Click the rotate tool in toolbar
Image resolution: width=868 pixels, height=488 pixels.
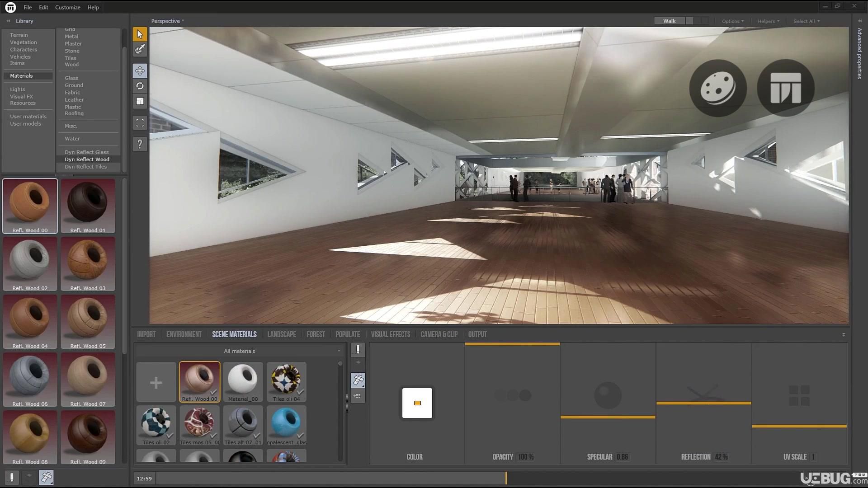pos(140,86)
